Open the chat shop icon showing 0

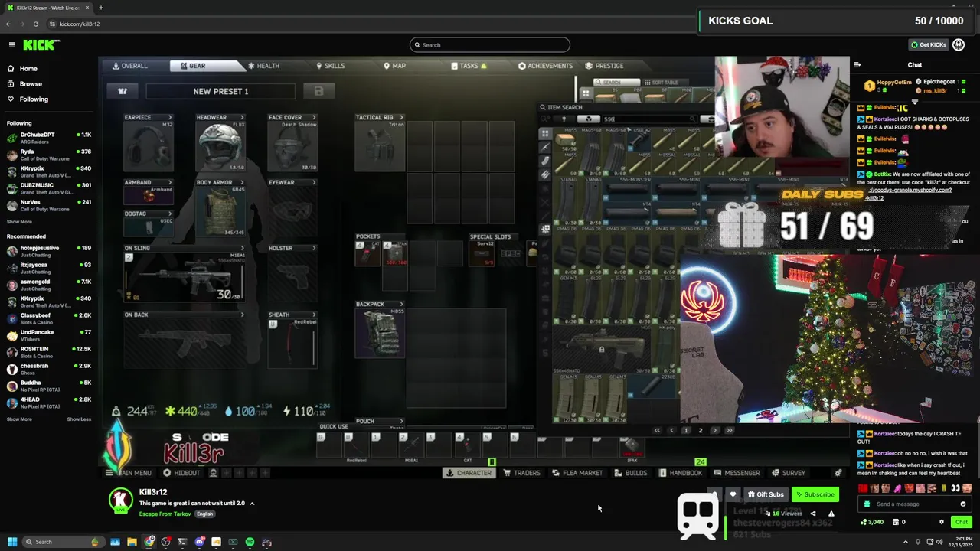[x=899, y=522]
